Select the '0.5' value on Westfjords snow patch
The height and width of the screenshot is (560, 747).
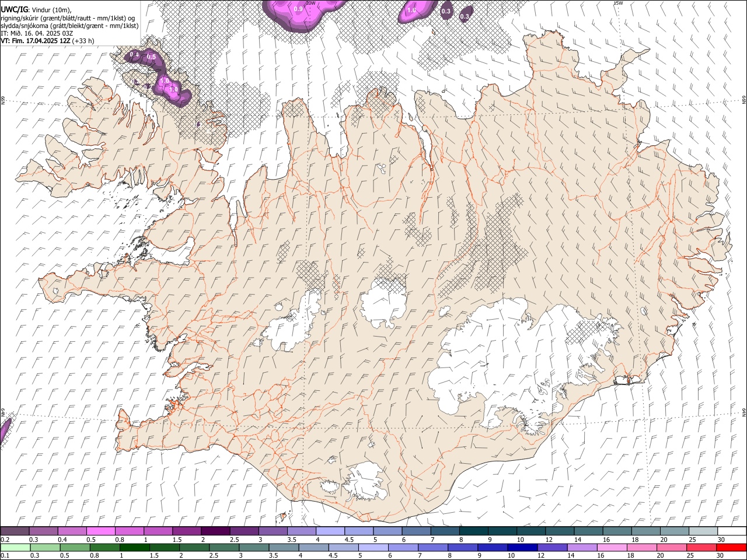coord(151,57)
